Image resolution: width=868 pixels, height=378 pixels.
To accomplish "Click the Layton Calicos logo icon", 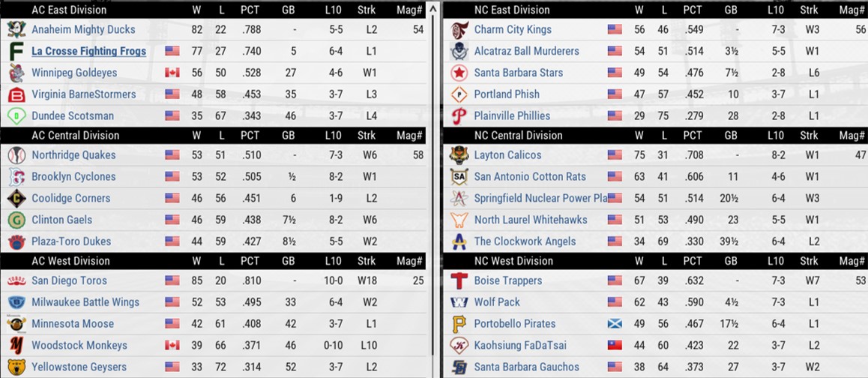I will tap(459, 155).
